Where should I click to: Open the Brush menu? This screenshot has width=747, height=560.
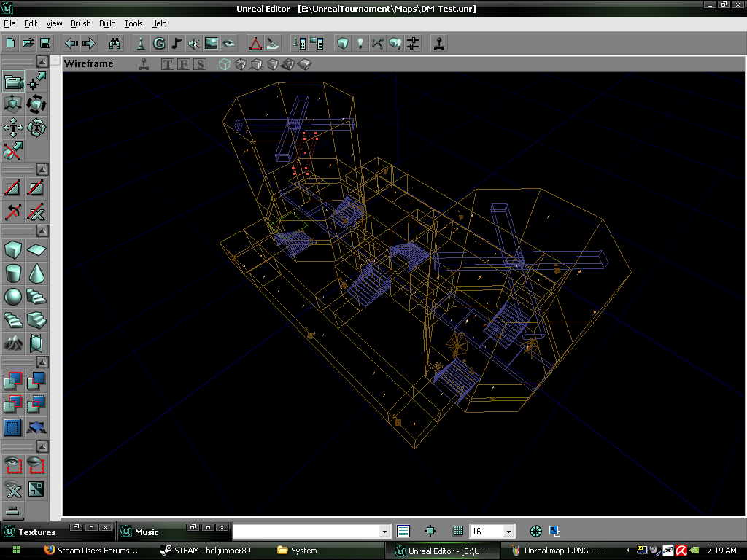pos(80,23)
